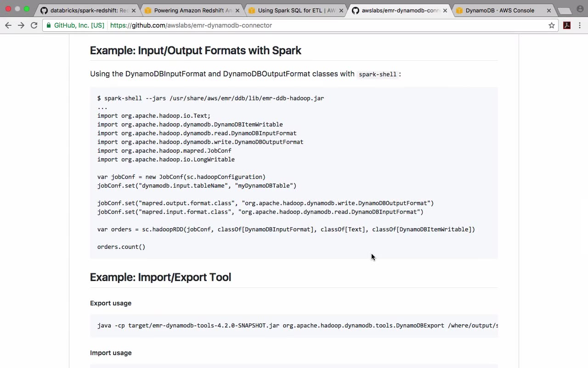Click the var jobConf = new JobConf line
Viewport: 588px width, 368px height.
pyautogui.click(x=181, y=177)
